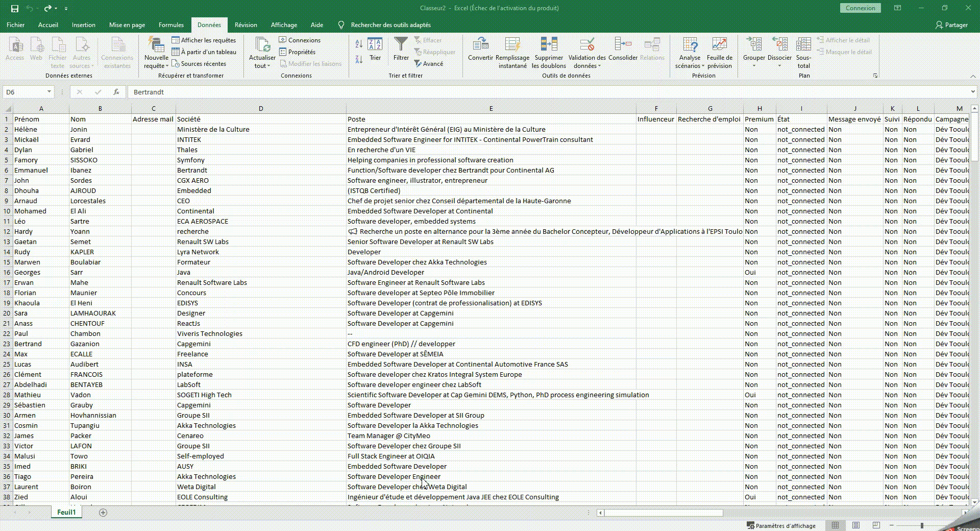The height and width of the screenshot is (531, 980).
Task: Click the Convertir tool
Action: (x=480, y=49)
